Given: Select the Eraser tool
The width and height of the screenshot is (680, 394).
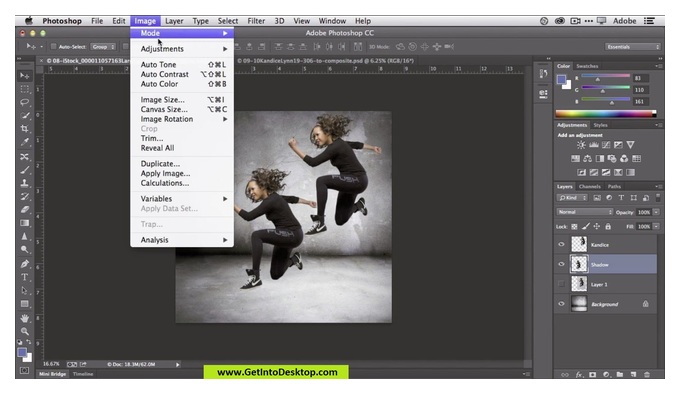Looking at the screenshot, I should 25,209.
